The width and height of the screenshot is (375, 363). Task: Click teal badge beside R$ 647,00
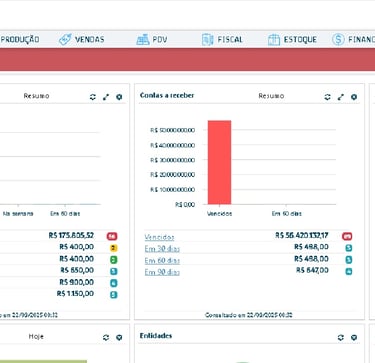[x=349, y=271]
